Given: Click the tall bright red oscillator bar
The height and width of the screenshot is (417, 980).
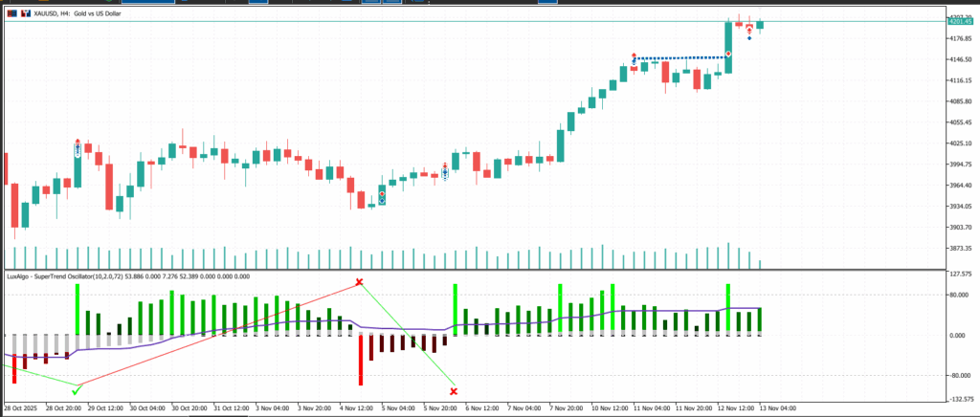Looking at the screenshot, I should 361,361.
